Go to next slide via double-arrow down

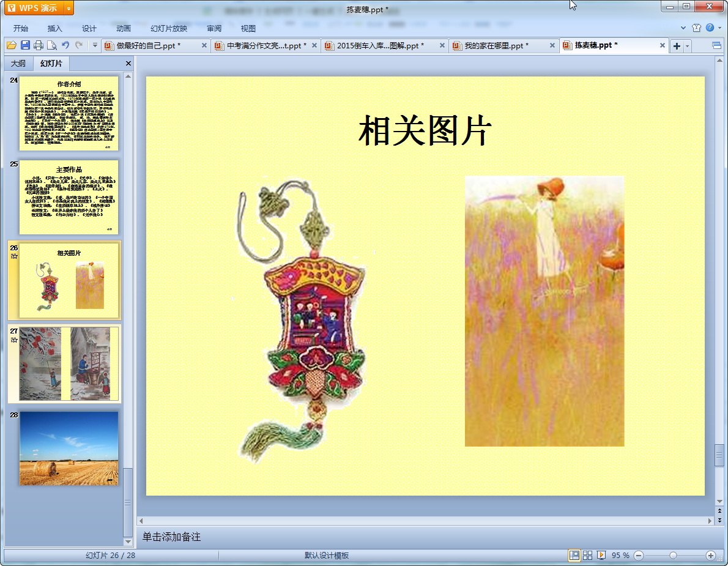(x=719, y=520)
